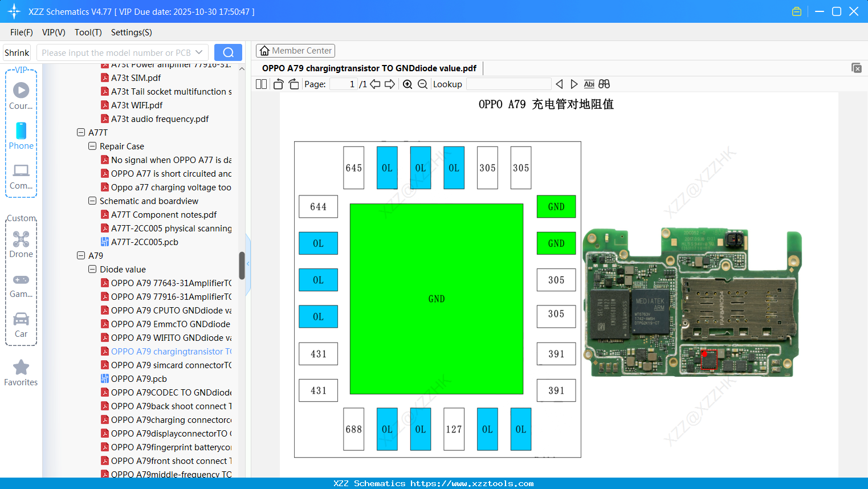This screenshot has width=868, height=489.
Task: Click Shrink to collapse the sidebar
Action: pyautogui.click(x=16, y=52)
